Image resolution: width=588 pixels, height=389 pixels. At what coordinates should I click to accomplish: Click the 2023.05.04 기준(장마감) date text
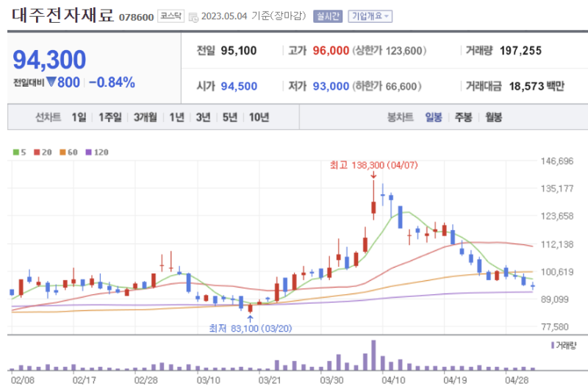click(x=254, y=16)
